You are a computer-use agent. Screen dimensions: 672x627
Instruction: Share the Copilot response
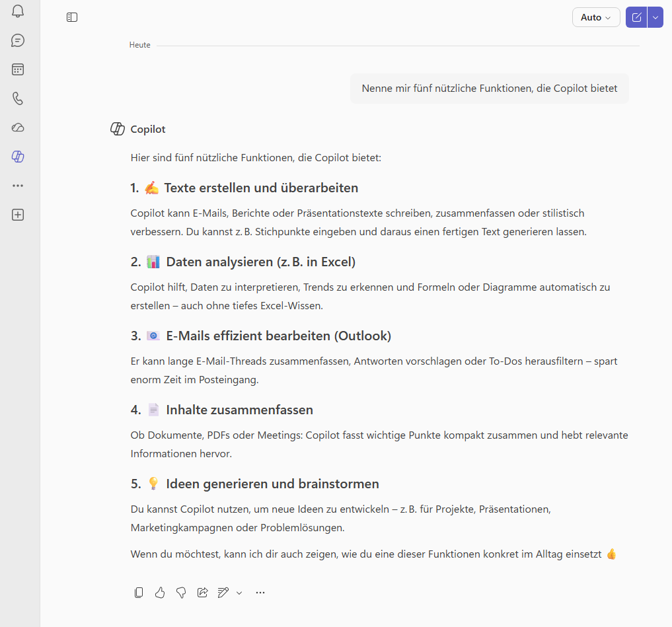[202, 592]
